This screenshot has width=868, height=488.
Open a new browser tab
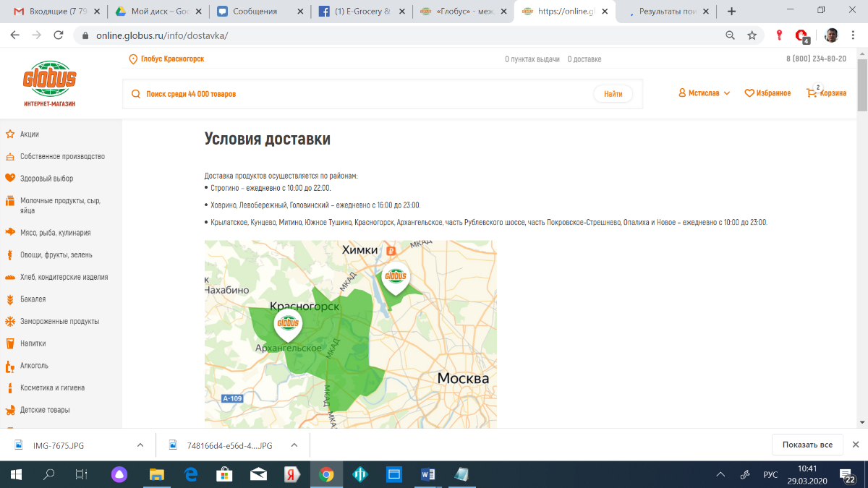(x=732, y=12)
